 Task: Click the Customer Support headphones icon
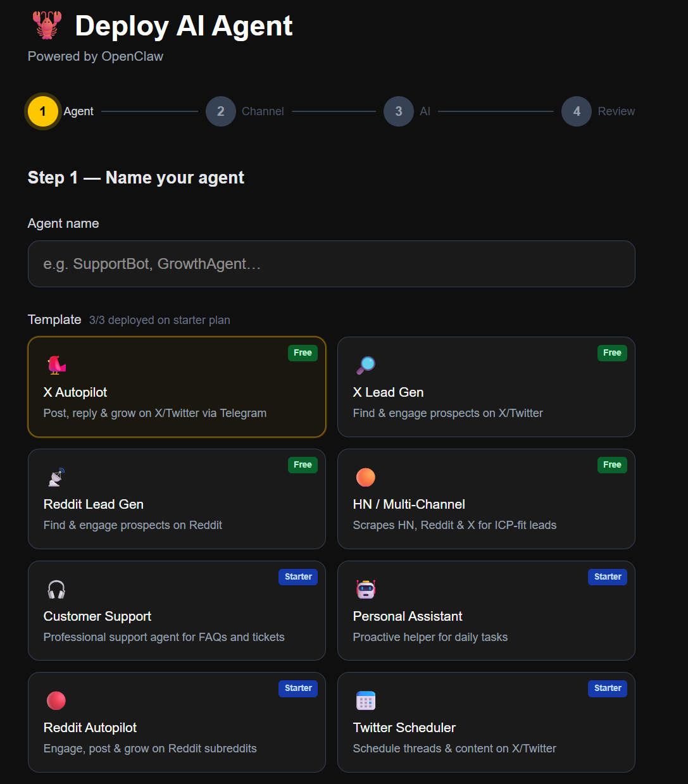[x=56, y=589]
